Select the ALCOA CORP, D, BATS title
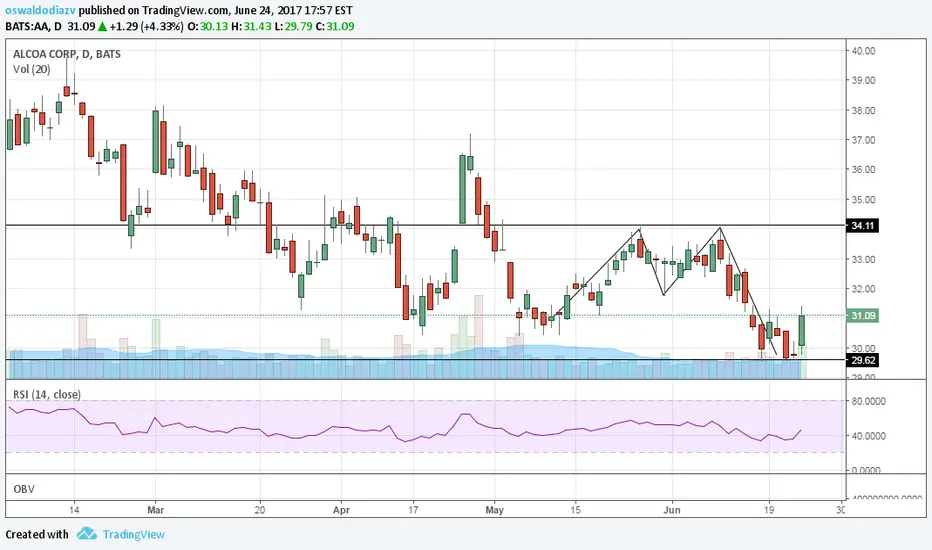 (x=67, y=54)
